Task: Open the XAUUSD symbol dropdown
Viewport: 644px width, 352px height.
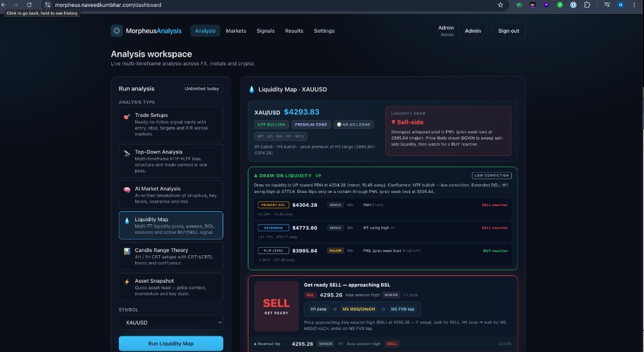Action: tap(171, 322)
